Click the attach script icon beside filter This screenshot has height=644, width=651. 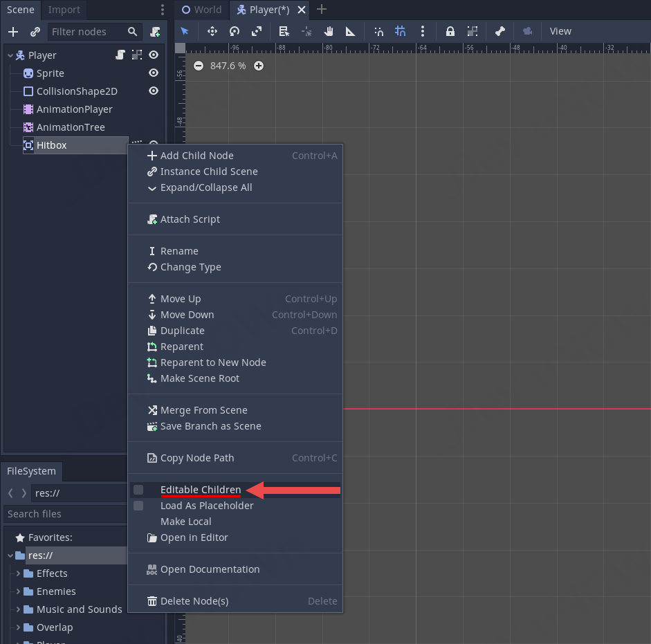(x=155, y=32)
